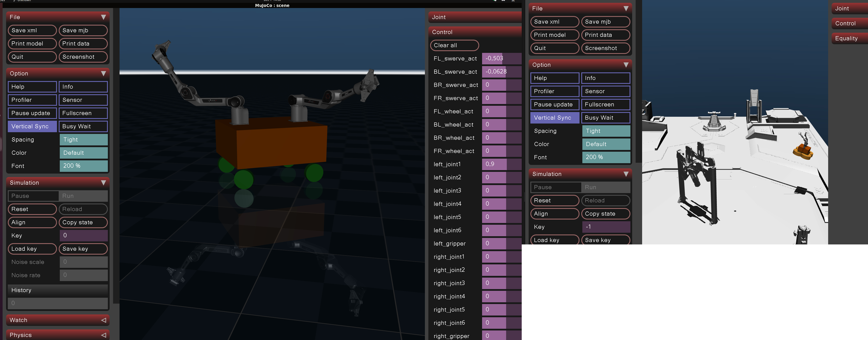Screen dimensions: 868x340
Task: Click Save key in left window
Action: (x=83, y=249)
